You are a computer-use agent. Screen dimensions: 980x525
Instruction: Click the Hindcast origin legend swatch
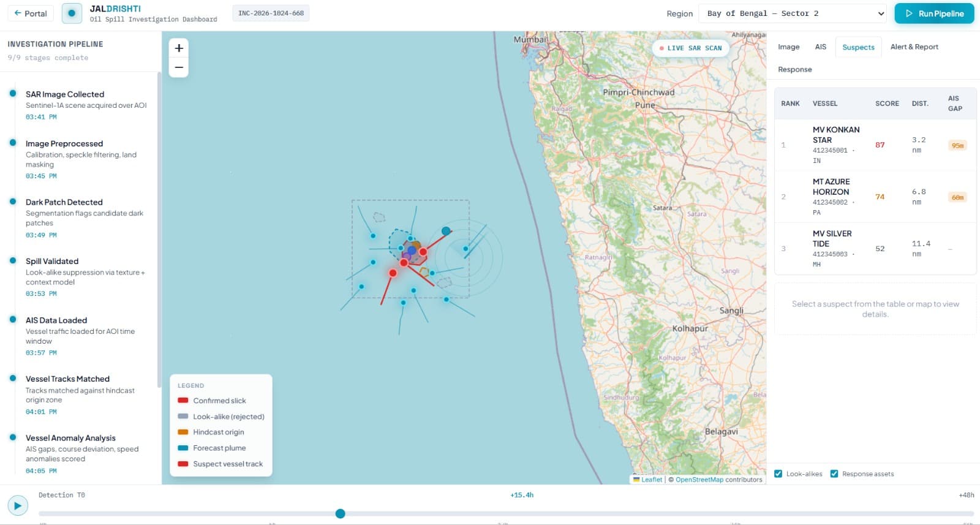click(183, 432)
